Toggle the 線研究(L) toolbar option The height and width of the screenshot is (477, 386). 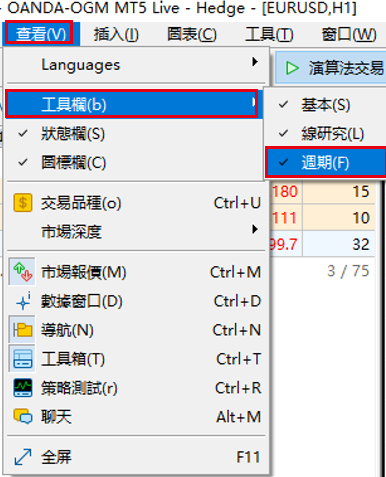[326, 134]
